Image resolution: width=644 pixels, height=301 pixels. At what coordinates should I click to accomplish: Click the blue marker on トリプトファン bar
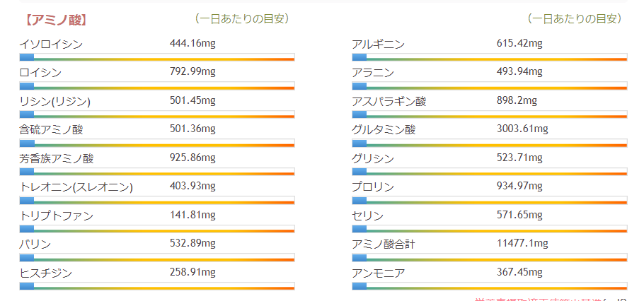click(x=27, y=229)
